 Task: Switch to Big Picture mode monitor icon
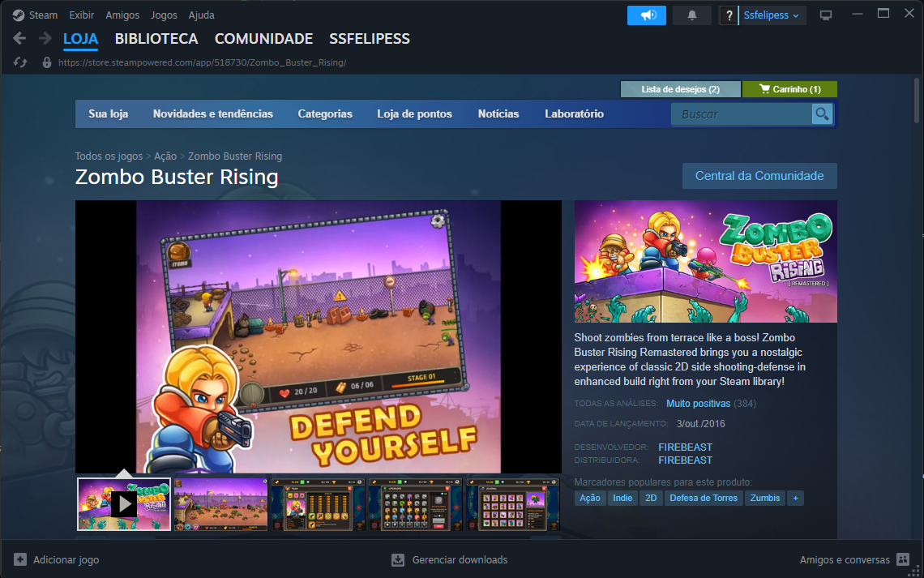point(826,15)
